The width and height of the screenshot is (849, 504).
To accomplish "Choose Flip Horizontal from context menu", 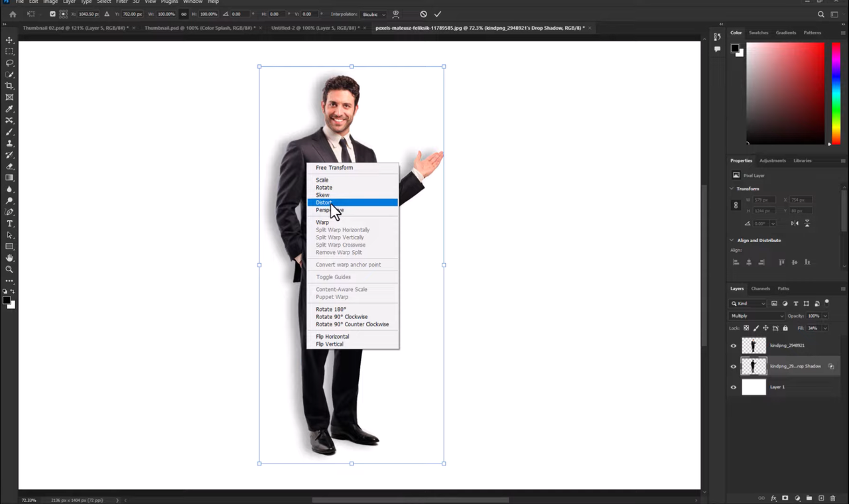I will 332,336.
